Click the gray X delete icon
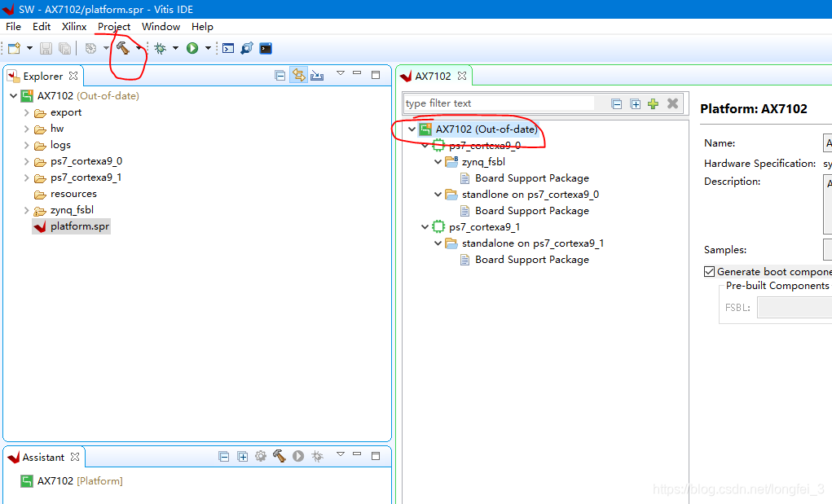Image resolution: width=832 pixels, height=504 pixels. pyautogui.click(x=672, y=103)
